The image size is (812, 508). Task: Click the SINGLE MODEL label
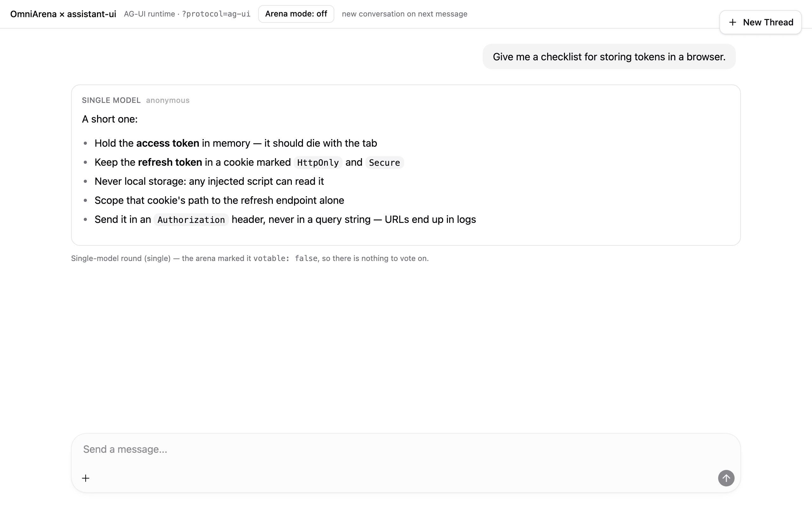(x=111, y=100)
